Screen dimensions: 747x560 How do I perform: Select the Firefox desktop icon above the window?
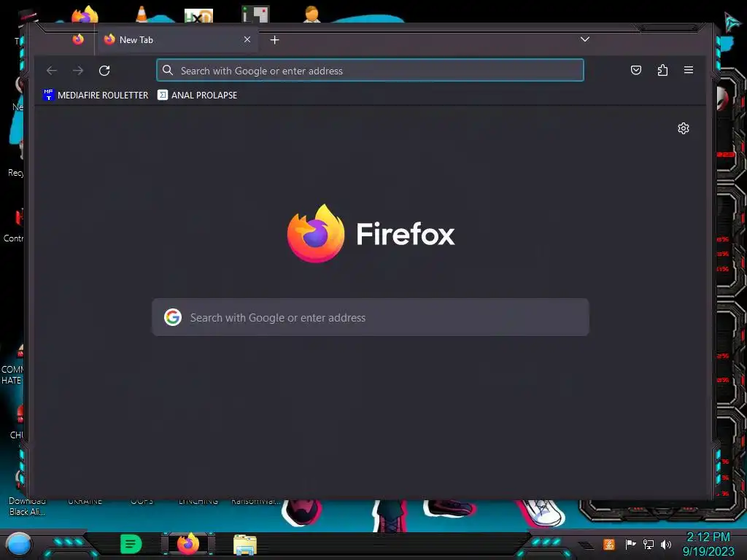85,14
